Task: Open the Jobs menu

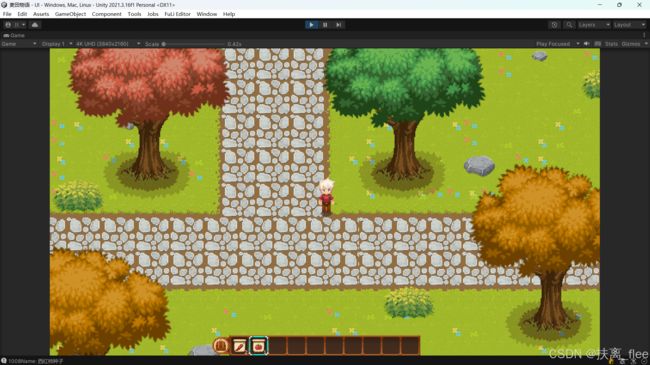Action: 153,14
